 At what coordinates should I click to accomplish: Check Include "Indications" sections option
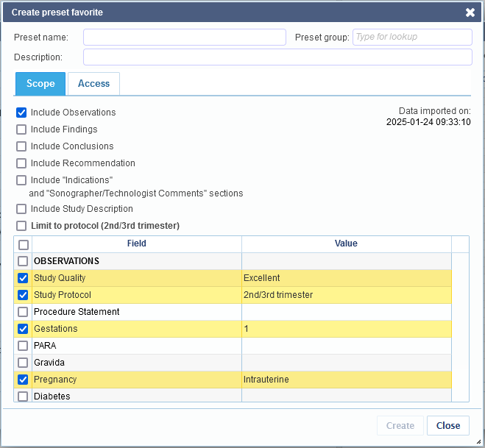point(21,180)
